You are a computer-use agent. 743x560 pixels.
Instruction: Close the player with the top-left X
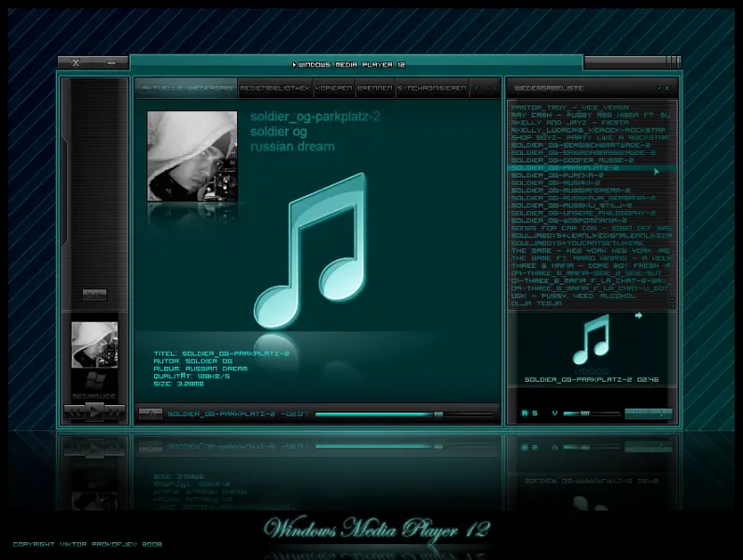click(x=76, y=63)
